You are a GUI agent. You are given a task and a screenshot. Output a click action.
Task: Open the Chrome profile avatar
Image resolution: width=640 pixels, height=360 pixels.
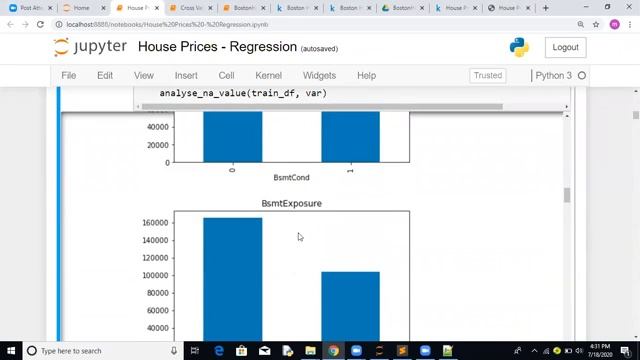coord(615,24)
